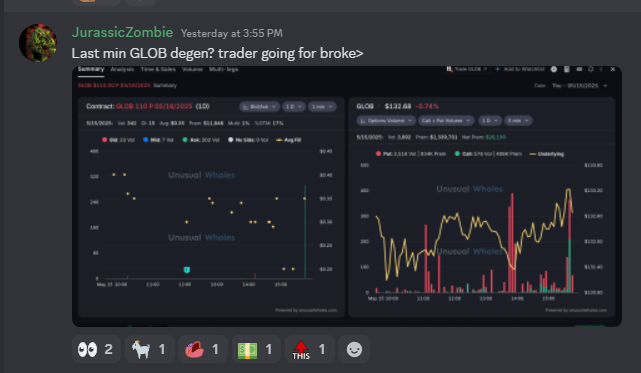Click the eyes emoji reaction

click(x=96, y=349)
